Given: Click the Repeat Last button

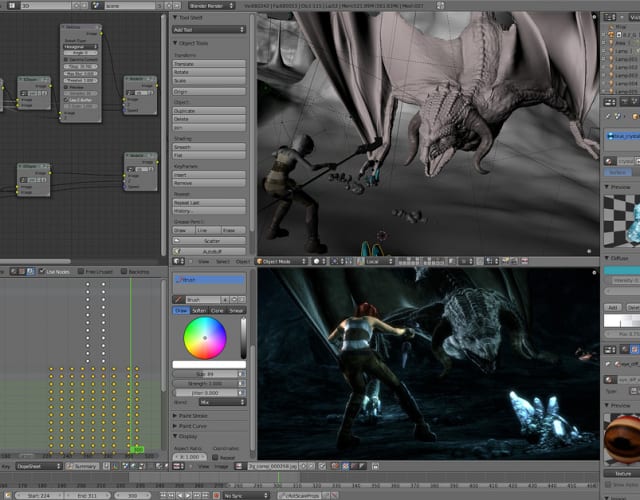Looking at the screenshot, I should click(209, 202).
